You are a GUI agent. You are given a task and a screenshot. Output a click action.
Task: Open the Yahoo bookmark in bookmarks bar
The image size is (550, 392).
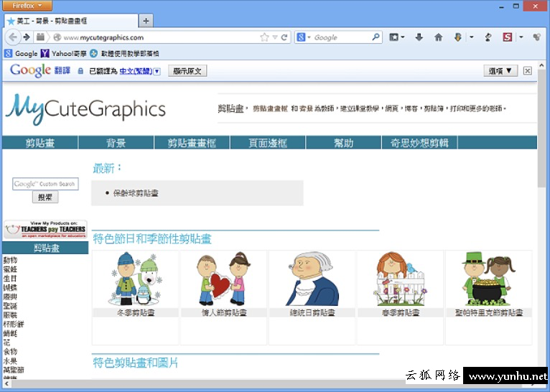[63, 54]
